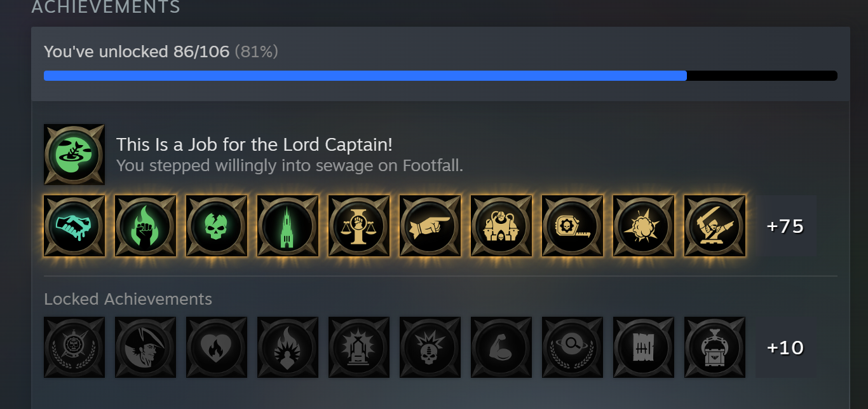Click the locked tally marks achievement
This screenshot has width=868, height=409.
pos(644,348)
